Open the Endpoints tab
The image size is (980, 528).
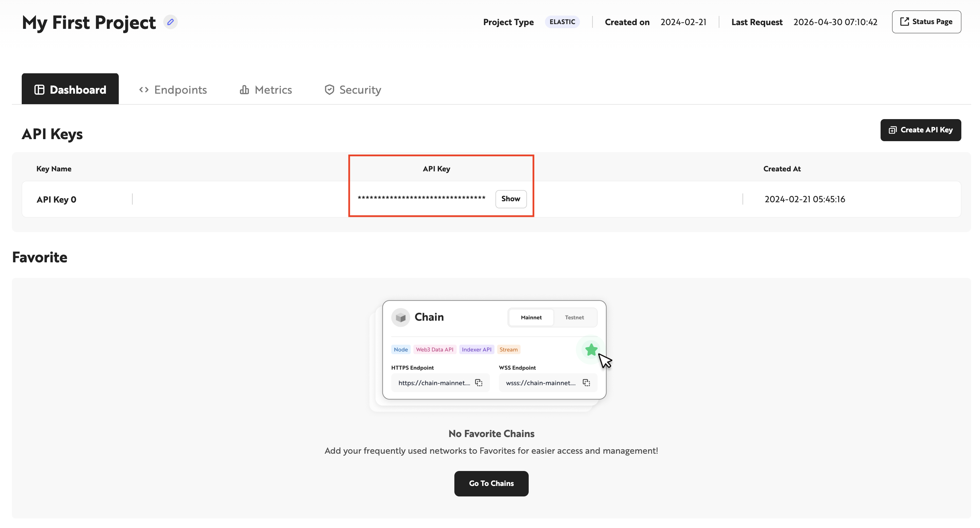point(173,89)
